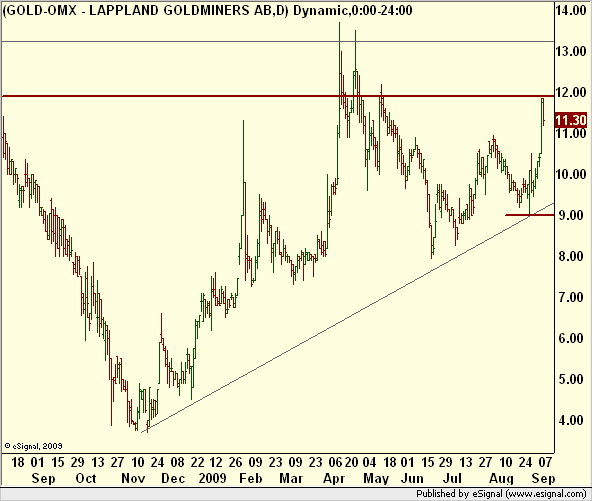Click the short red support line at 9.00

(529, 215)
